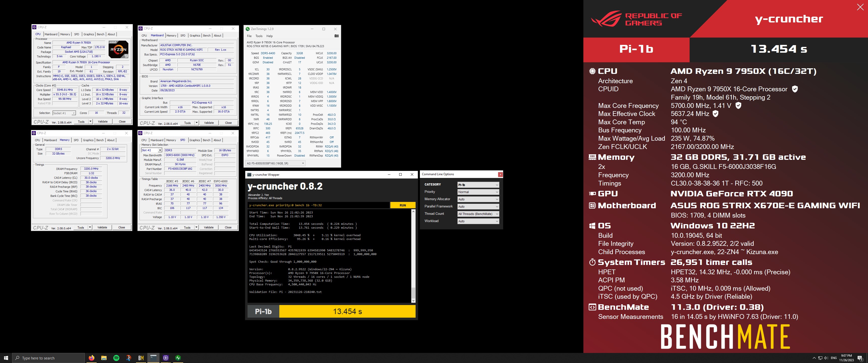Close the BenchMate result overlay with X
Viewport: 868px width, 363px height.
(x=860, y=7)
